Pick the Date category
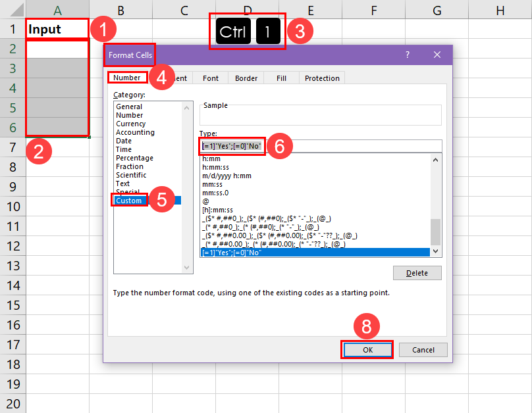This screenshot has width=532, height=413. (124, 141)
